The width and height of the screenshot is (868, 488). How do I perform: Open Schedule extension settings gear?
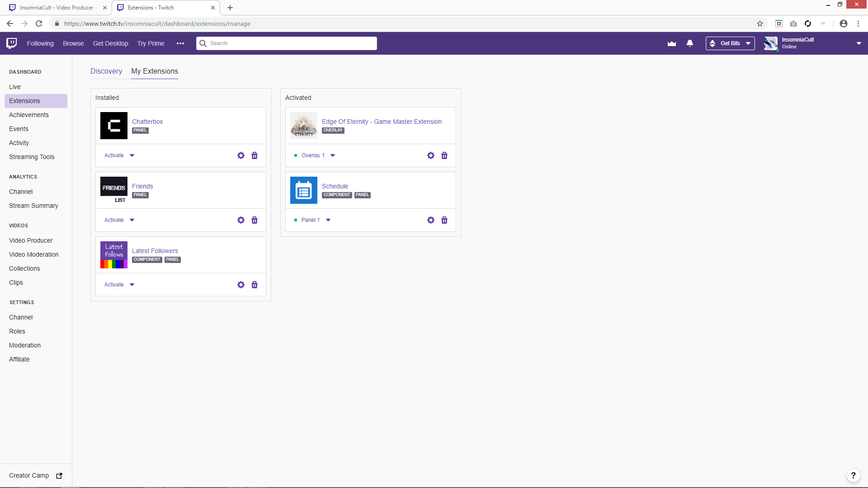431,220
